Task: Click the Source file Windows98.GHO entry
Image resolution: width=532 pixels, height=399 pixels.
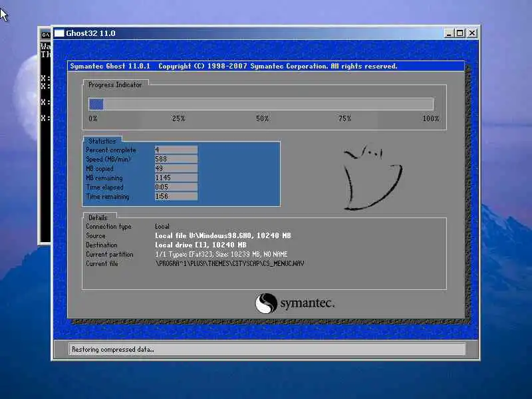Action: (x=223, y=235)
